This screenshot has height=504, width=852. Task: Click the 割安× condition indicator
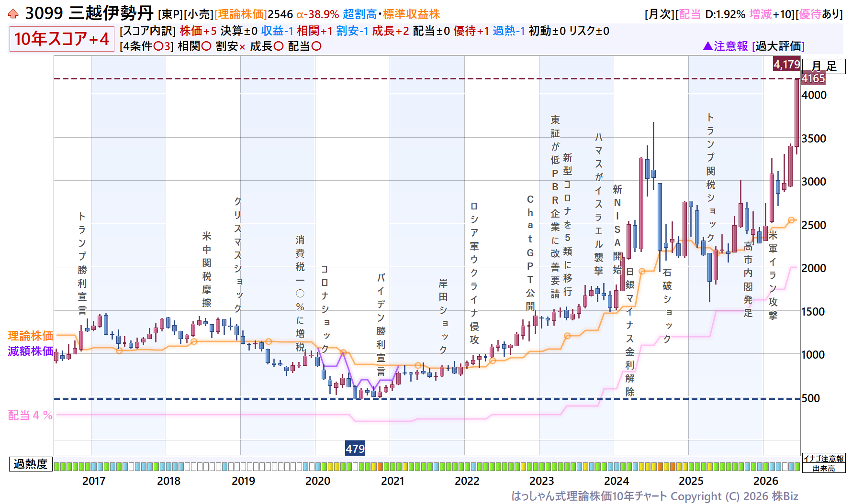231,46
